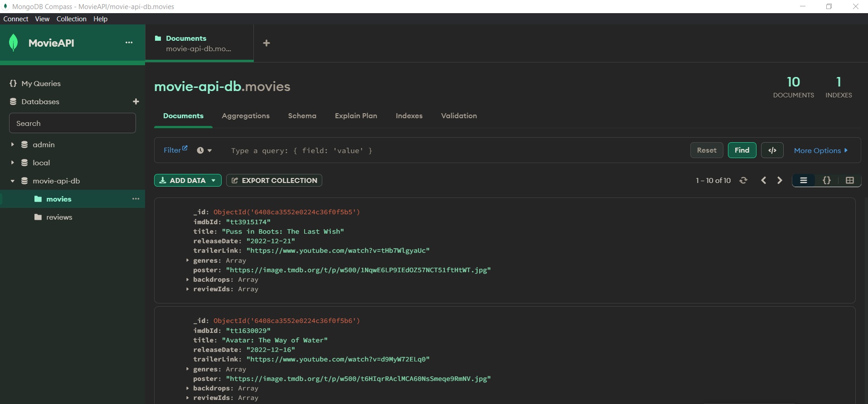Open the View menu
The height and width of the screenshot is (404, 868).
42,19
